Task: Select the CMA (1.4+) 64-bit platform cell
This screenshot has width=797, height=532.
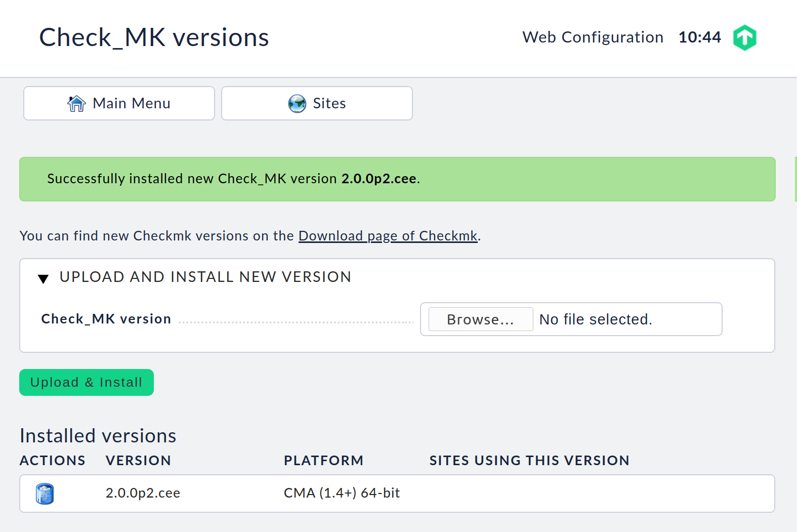Action: (342, 493)
